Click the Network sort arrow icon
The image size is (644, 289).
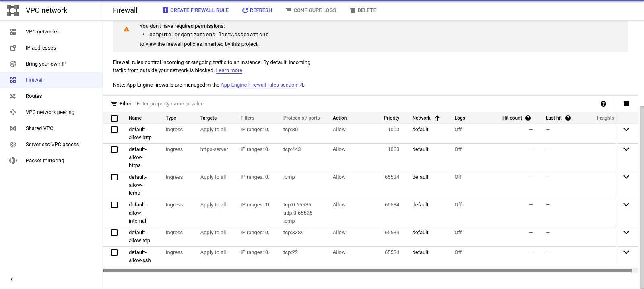[437, 118]
